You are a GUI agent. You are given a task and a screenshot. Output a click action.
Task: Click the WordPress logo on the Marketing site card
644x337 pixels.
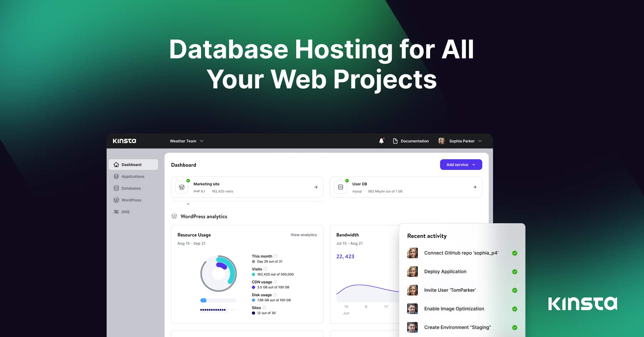click(181, 187)
